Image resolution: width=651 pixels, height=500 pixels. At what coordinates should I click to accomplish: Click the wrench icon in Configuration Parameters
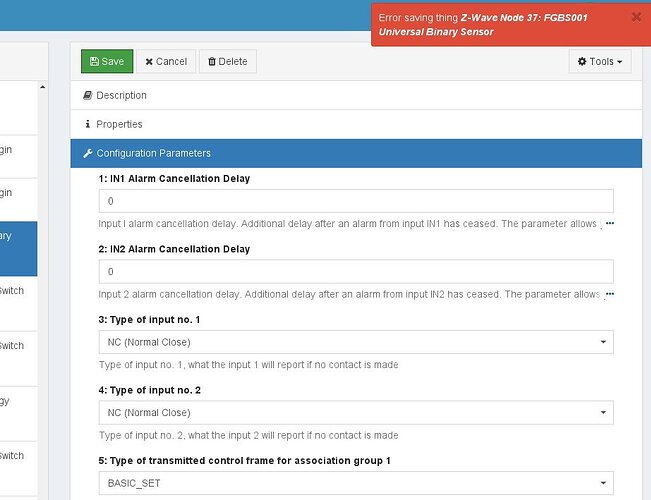point(88,154)
